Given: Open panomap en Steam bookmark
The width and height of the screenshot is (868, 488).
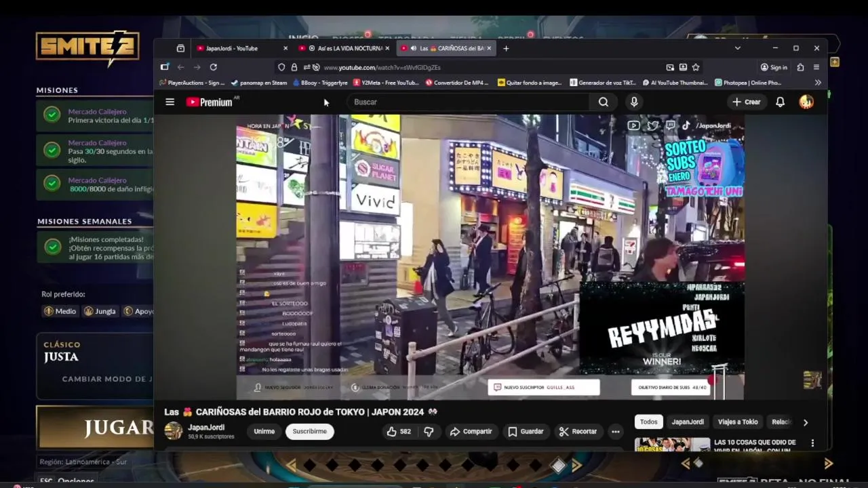Looking at the screenshot, I should click(x=259, y=83).
